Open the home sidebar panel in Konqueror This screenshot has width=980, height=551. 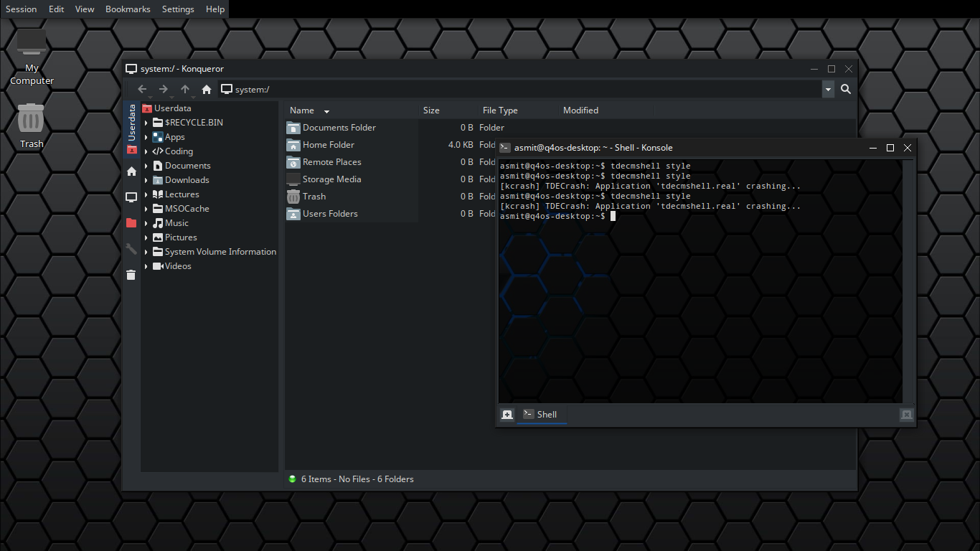[131, 171]
